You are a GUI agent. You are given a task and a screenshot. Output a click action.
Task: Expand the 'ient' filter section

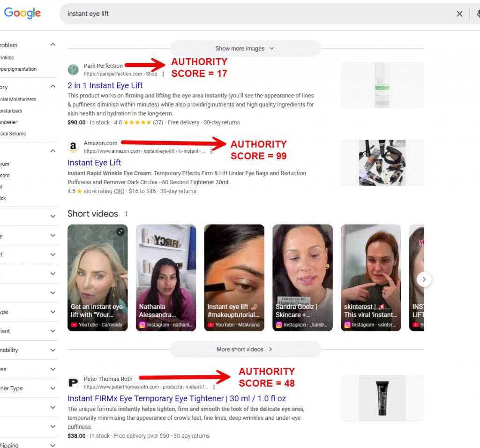click(x=52, y=331)
